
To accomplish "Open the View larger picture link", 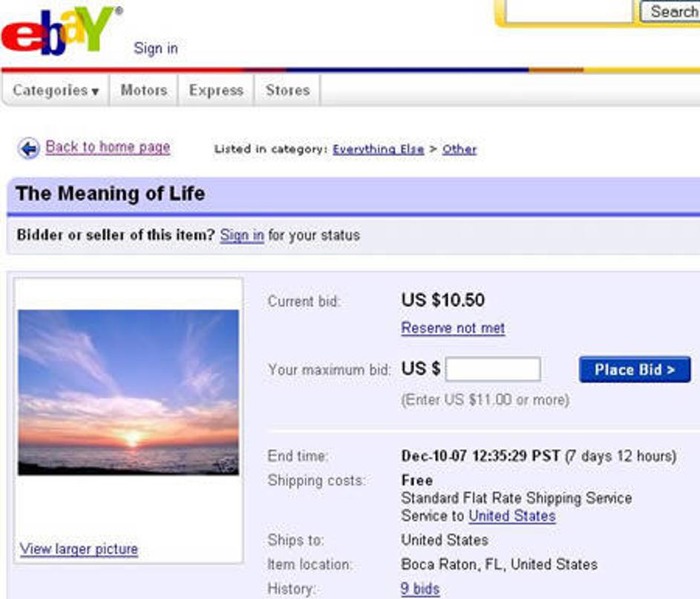I will [79, 549].
